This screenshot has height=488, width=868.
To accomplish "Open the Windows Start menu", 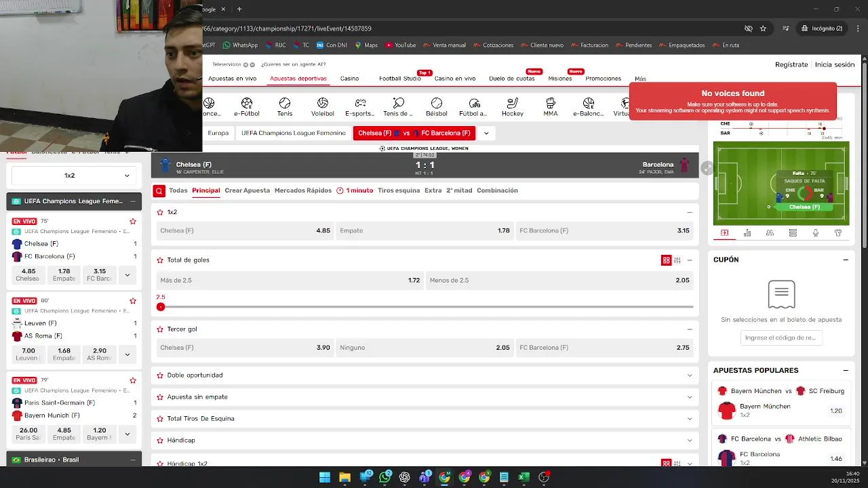I will pyautogui.click(x=325, y=477).
